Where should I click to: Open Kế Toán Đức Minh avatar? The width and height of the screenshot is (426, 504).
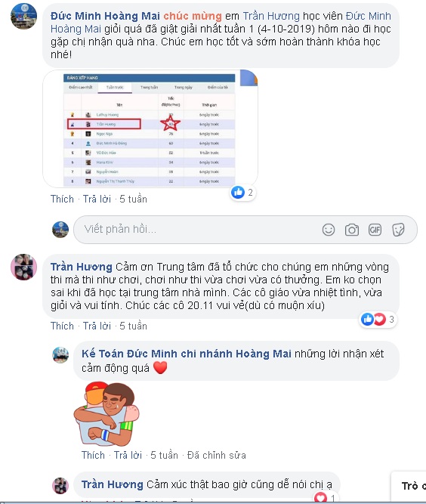(x=60, y=355)
